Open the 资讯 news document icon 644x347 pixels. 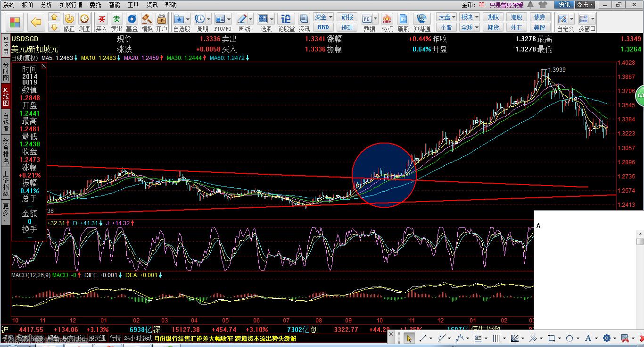pos(304,19)
